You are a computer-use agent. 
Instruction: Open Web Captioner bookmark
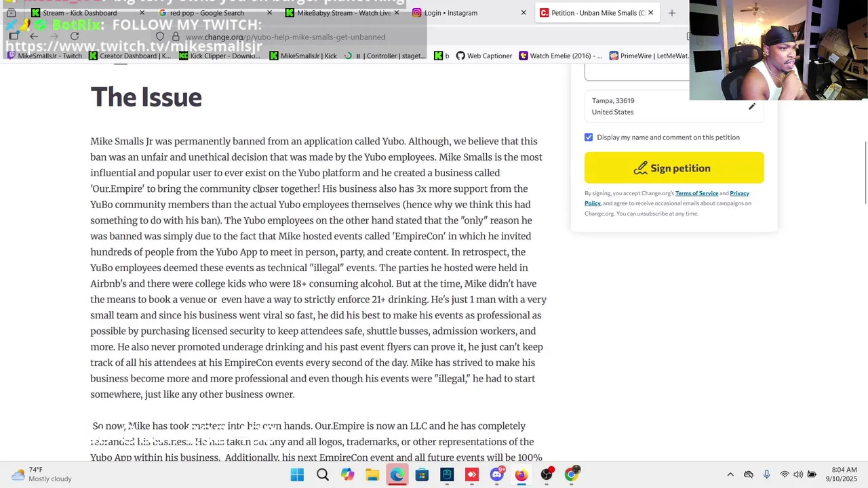point(484,56)
